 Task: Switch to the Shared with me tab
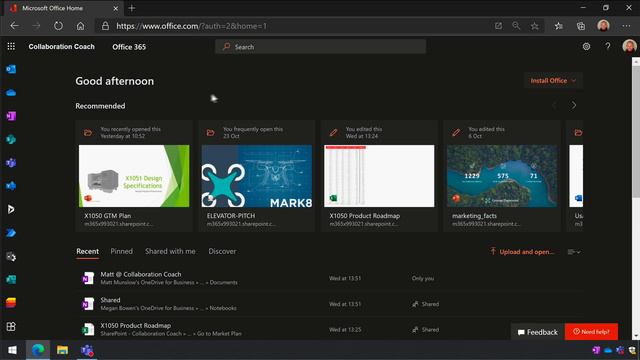click(x=170, y=251)
